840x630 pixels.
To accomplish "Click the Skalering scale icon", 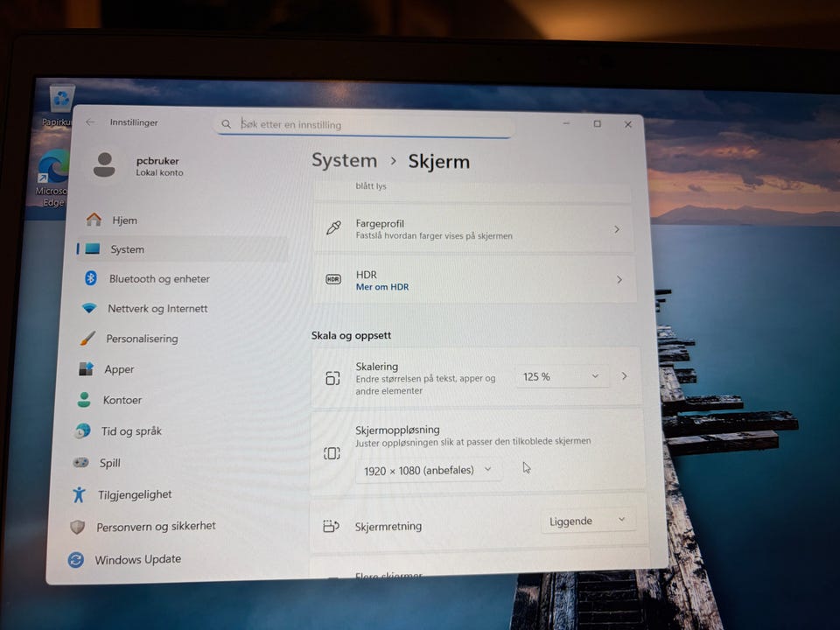I will [332, 378].
